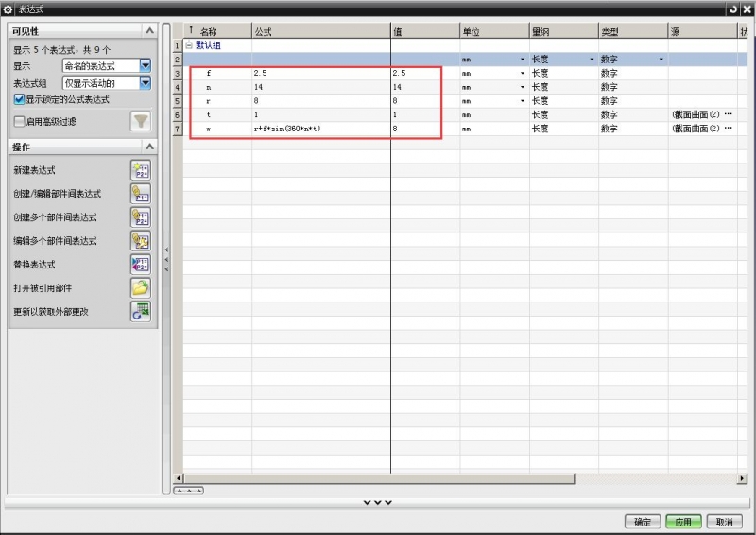This screenshot has width=756, height=535.
Task: Click Create Multiple Interpart Expressions icon
Action: point(141,217)
